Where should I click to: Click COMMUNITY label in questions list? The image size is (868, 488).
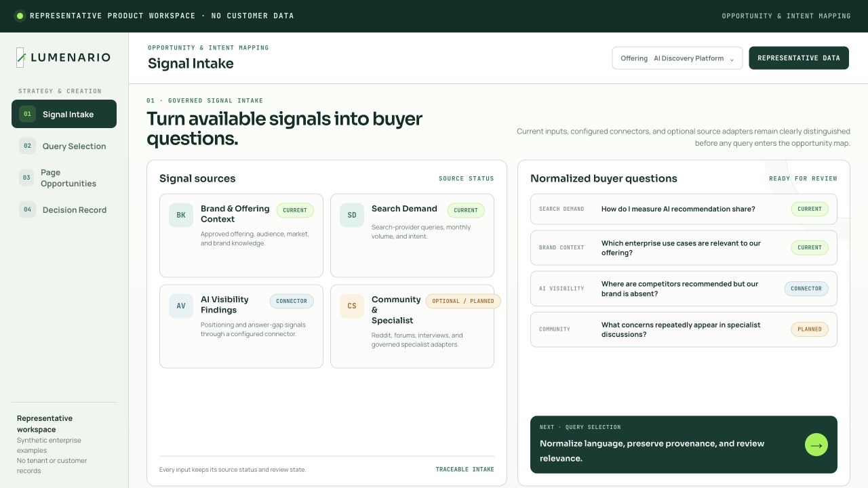pos(555,329)
